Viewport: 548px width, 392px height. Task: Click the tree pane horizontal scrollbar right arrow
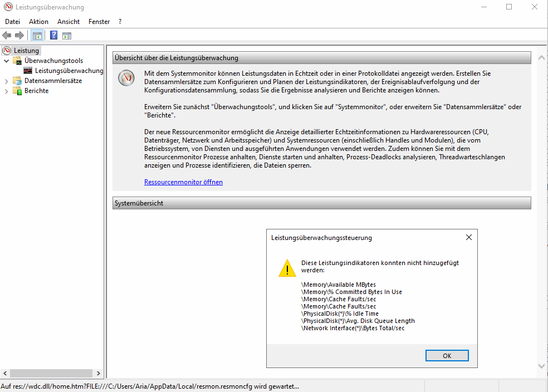[x=99, y=374]
